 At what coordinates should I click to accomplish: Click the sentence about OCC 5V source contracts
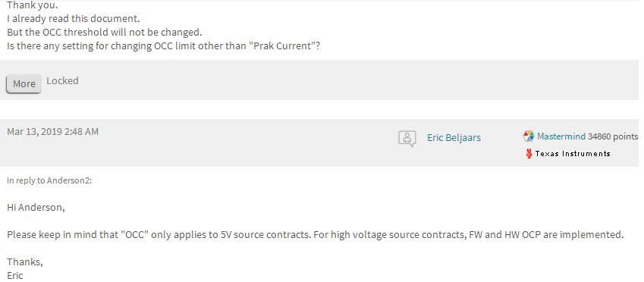(316, 235)
